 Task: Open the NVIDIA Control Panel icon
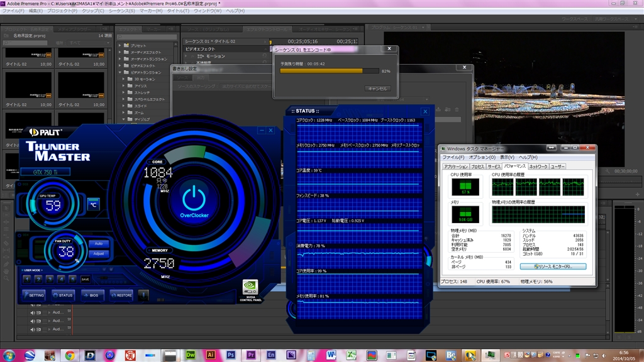(x=250, y=288)
